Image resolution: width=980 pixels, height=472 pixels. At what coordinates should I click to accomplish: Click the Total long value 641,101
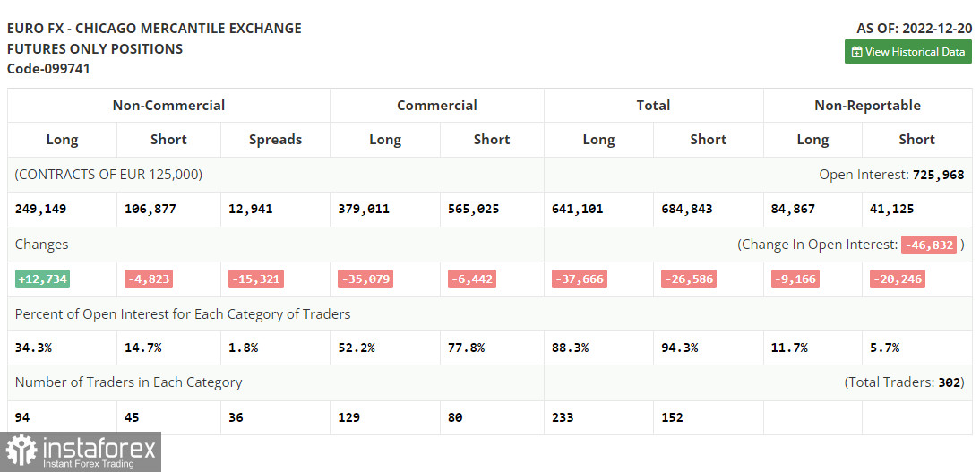tap(578, 209)
